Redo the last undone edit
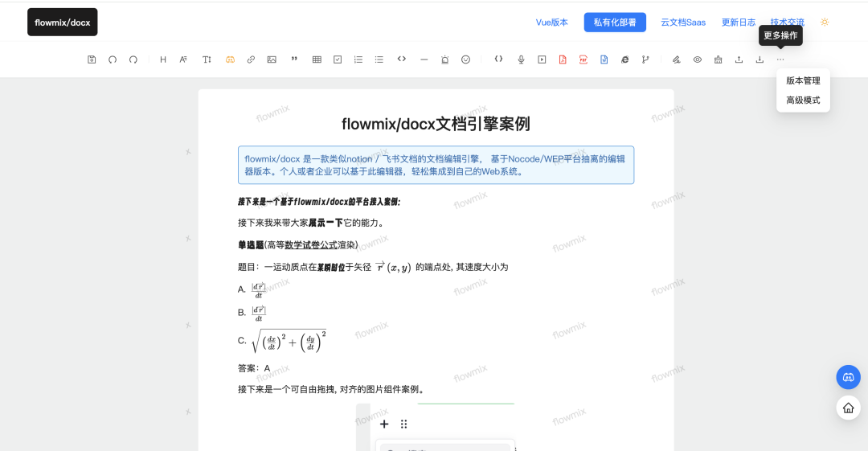868x451 pixels. tap(133, 59)
